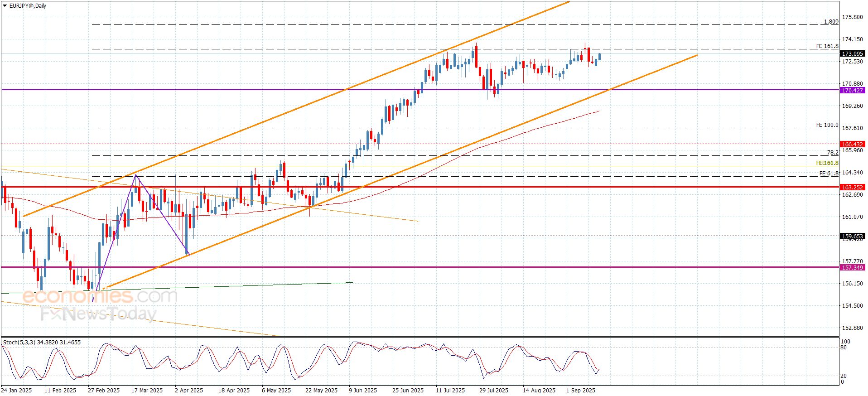Select the current price tag 173.095
The width and height of the screenshot is (868, 396).
[x=852, y=53]
